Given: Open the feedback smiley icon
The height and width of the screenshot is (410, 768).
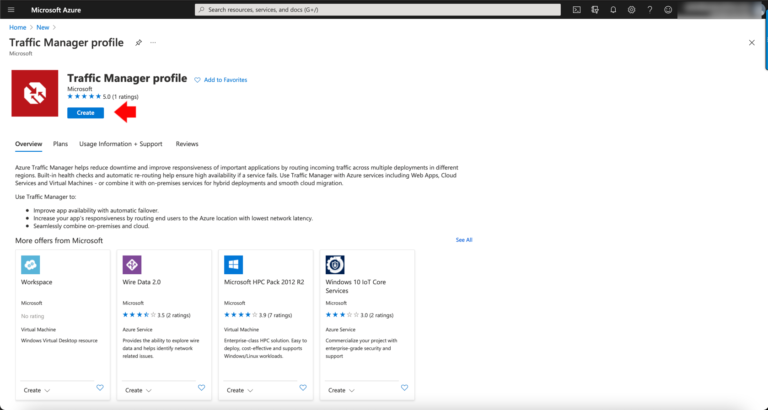Looking at the screenshot, I should tap(668, 10).
